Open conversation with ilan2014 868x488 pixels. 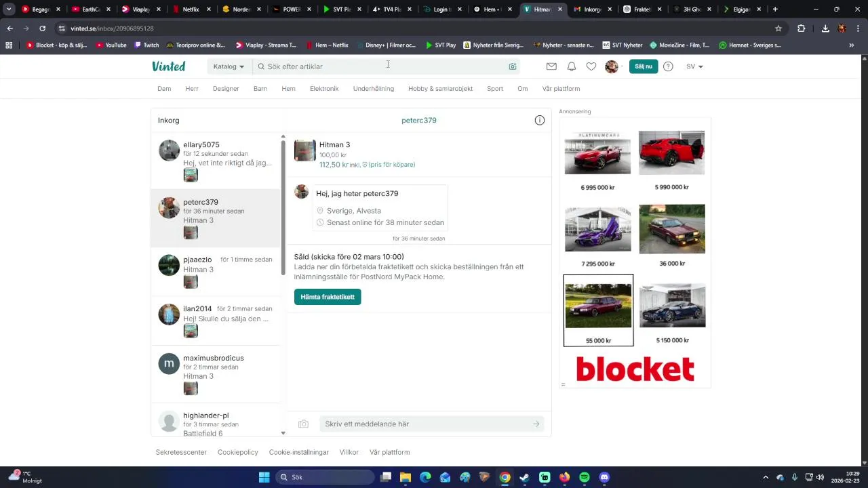click(215, 321)
